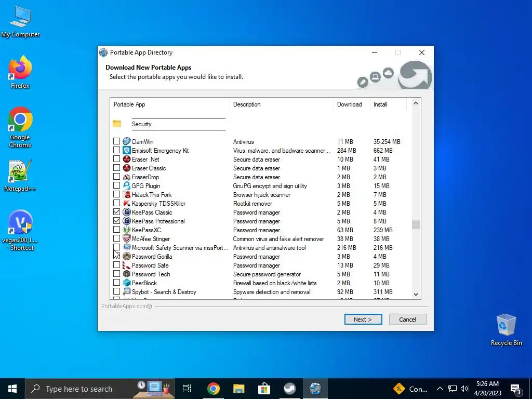This screenshot has width=532, height=399.
Task: Sort by the Install column header
Action: point(388,104)
